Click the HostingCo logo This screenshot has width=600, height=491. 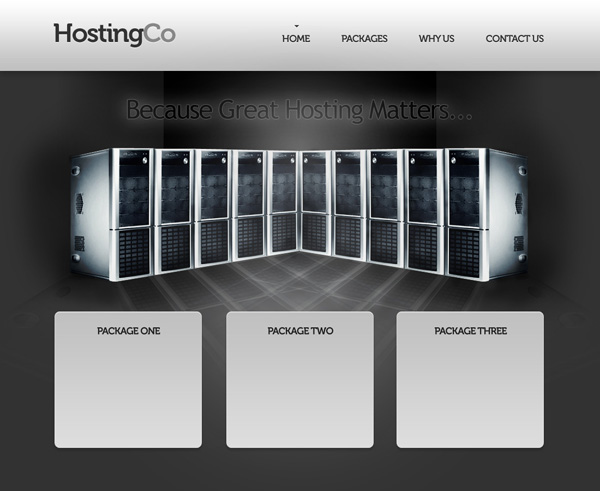pyautogui.click(x=114, y=34)
